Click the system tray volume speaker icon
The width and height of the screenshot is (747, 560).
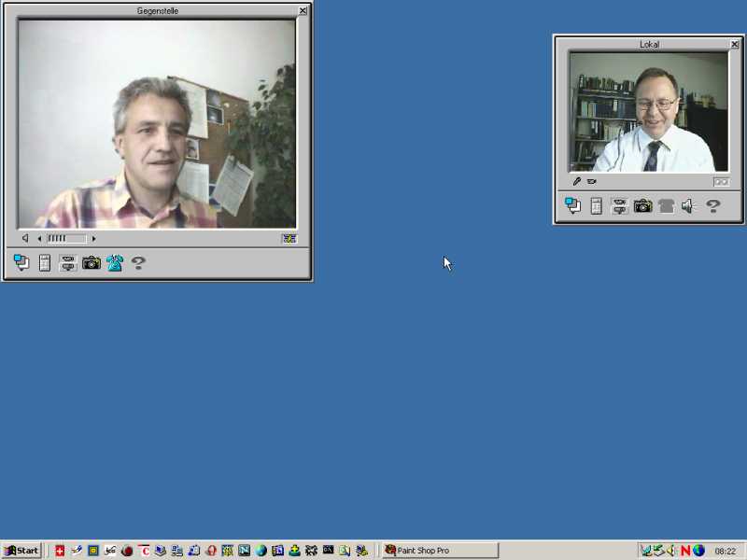(671, 551)
